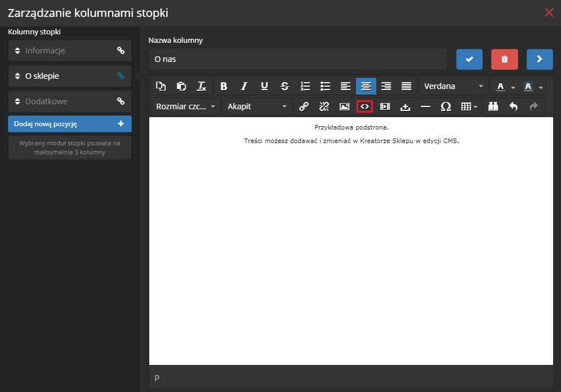Open the text color picker arrow
The height and width of the screenshot is (392, 561).
click(513, 87)
